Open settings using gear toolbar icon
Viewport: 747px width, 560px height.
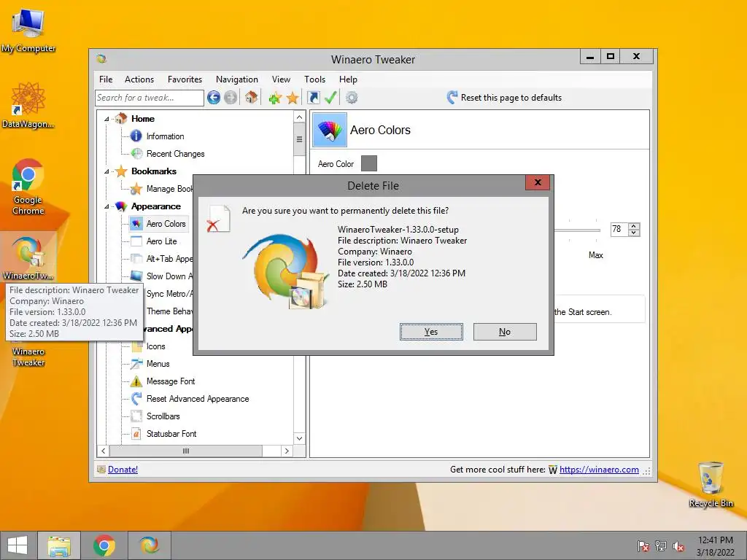(352, 98)
